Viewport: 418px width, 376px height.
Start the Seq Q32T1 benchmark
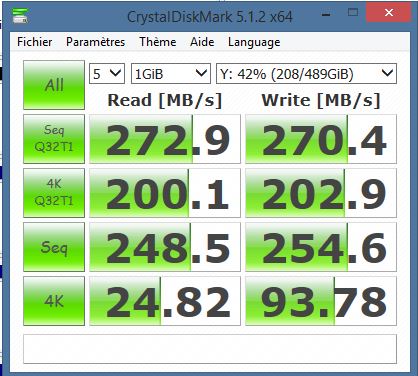click(x=54, y=139)
